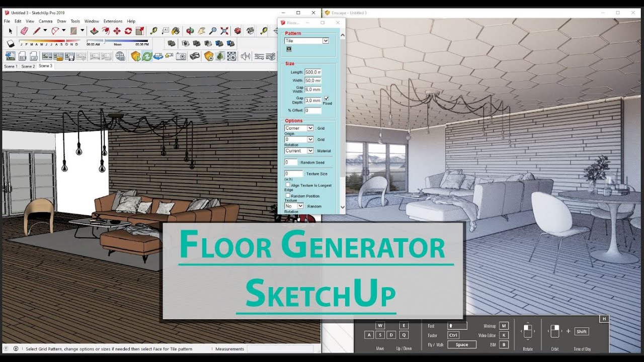Open the 3D Warehouse icon
Screen dimensions: 644x362
click(x=238, y=31)
